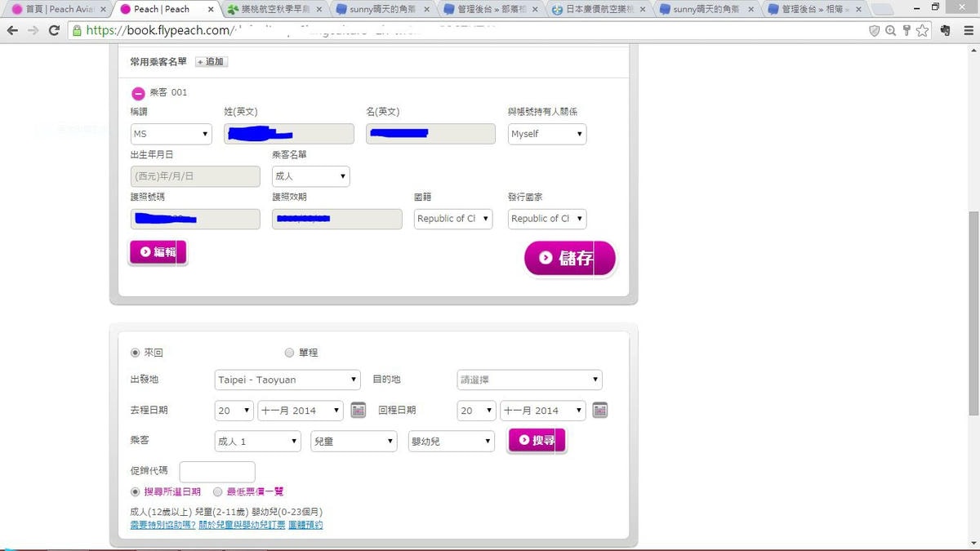Image resolution: width=980 pixels, height=551 pixels.
Task: Click the 搜尋 search button
Action: 537,440
